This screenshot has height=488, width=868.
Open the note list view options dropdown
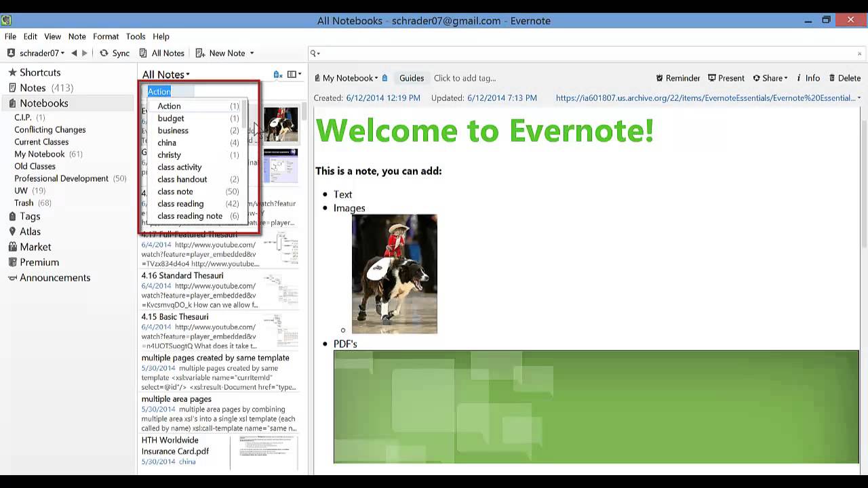(x=294, y=75)
